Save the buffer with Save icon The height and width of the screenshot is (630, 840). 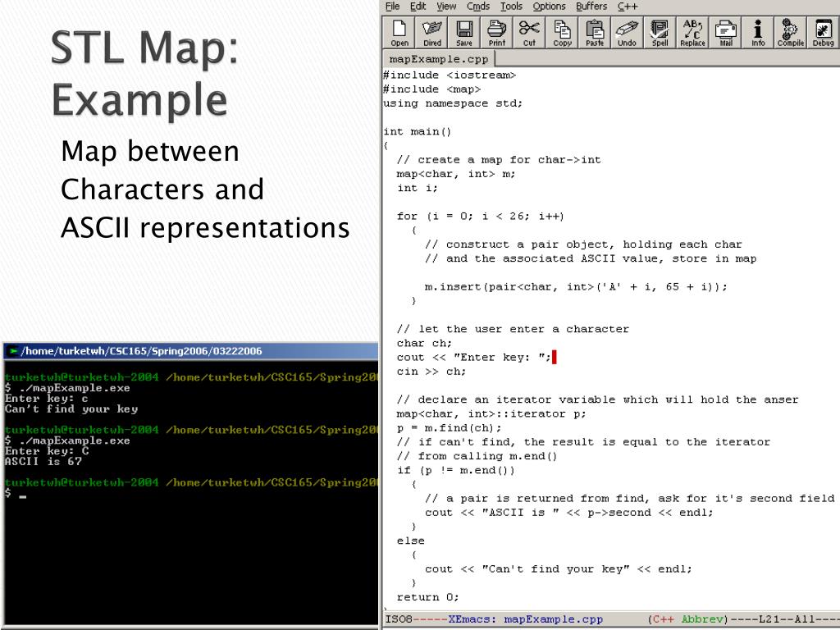[464, 33]
